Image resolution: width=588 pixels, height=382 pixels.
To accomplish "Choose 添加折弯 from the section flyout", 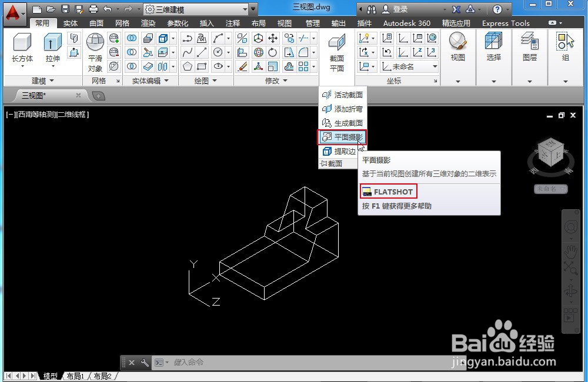I will pyautogui.click(x=342, y=109).
